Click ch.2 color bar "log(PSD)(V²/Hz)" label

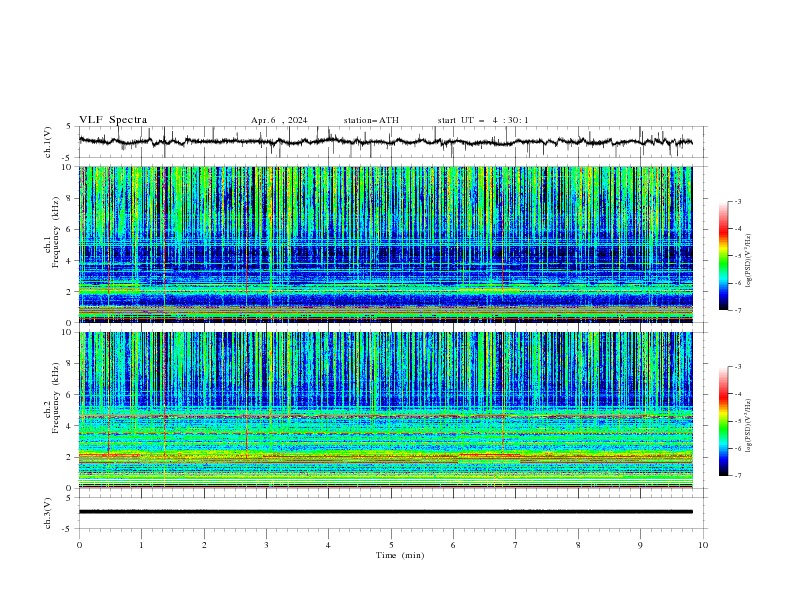tap(749, 426)
